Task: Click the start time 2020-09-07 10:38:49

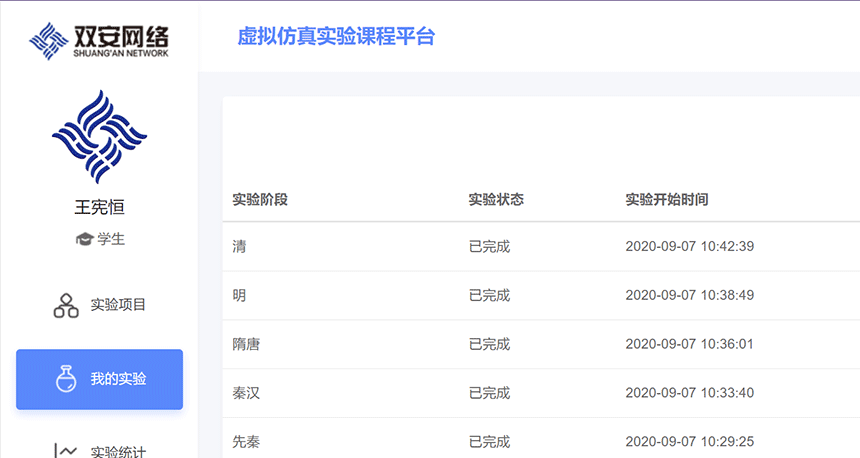Action: (x=689, y=295)
